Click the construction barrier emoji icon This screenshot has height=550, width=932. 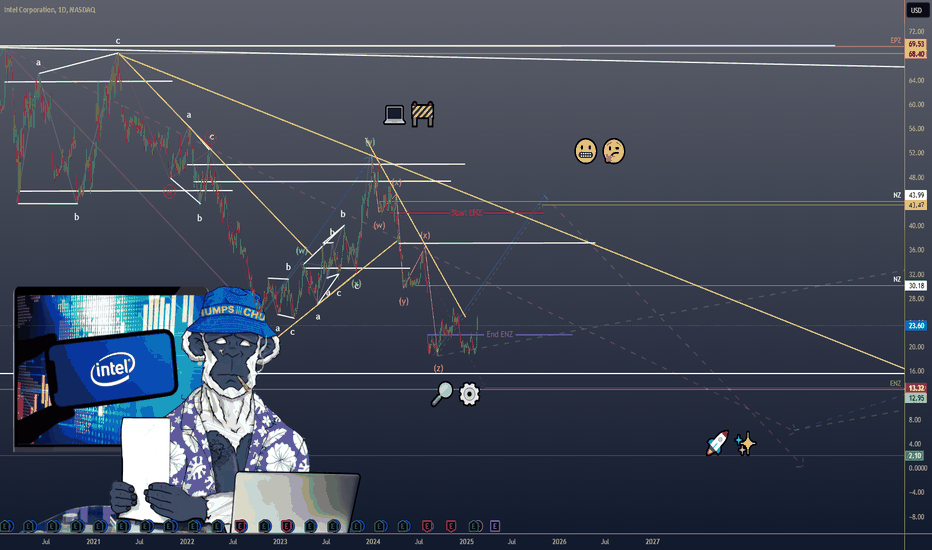tap(423, 114)
